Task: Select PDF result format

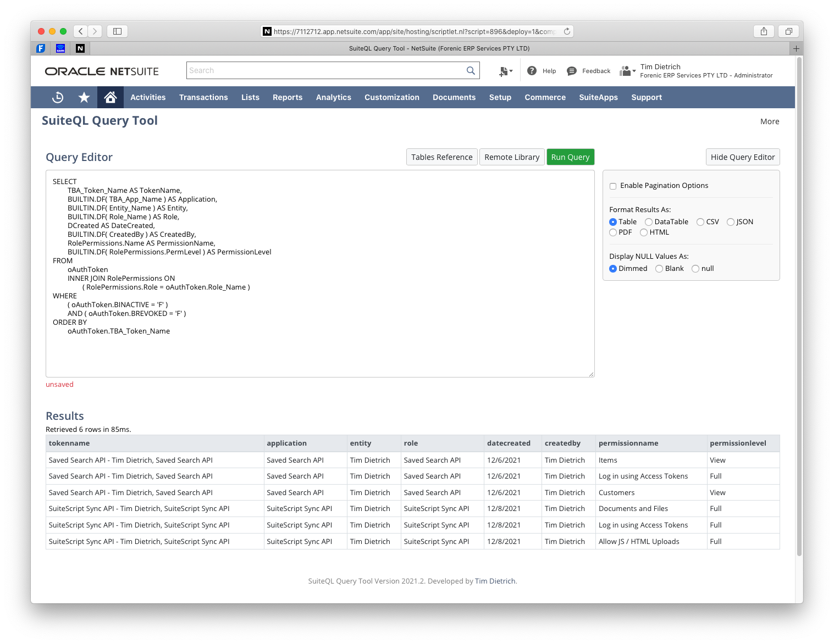Action: [x=613, y=232]
